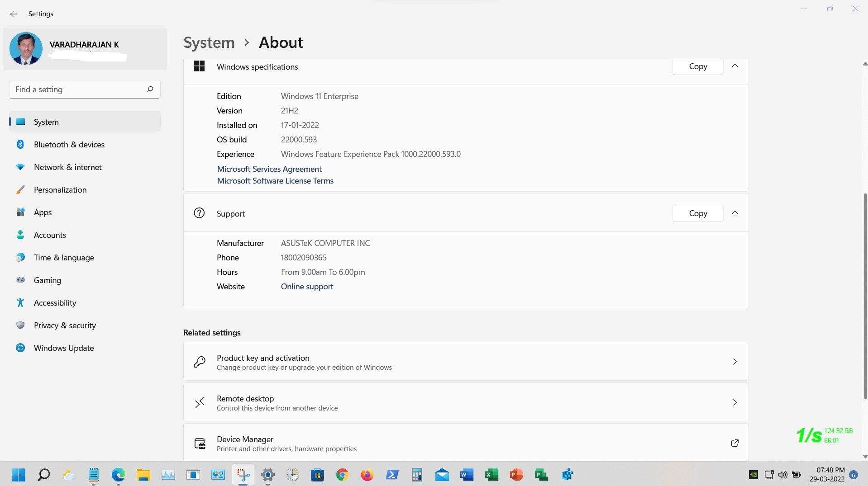Screen dimensions: 868x486
Task: Open Microsoft Edge from the taskbar
Action: pos(119,475)
